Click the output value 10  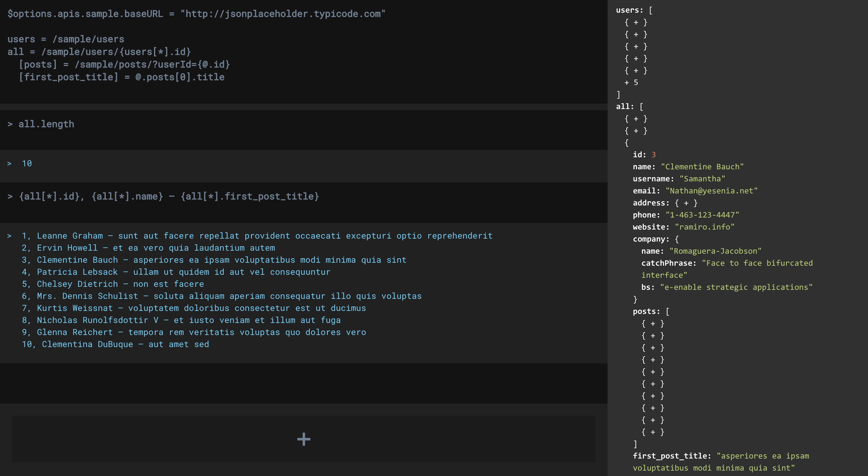point(27,164)
